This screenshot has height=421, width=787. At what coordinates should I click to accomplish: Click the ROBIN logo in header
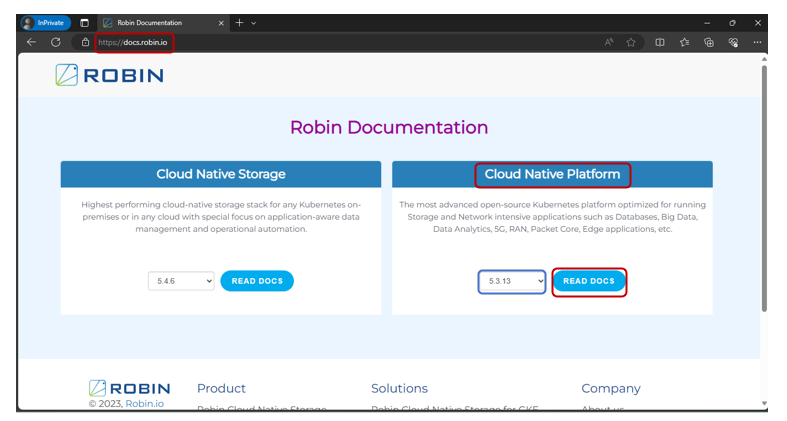pos(109,75)
